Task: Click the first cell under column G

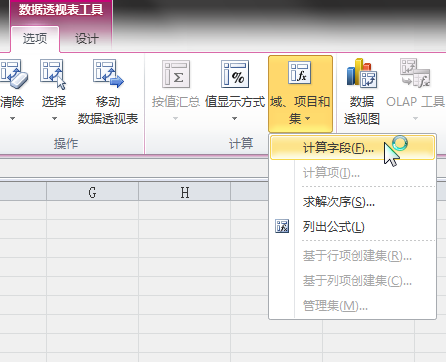Action: pos(92,210)
